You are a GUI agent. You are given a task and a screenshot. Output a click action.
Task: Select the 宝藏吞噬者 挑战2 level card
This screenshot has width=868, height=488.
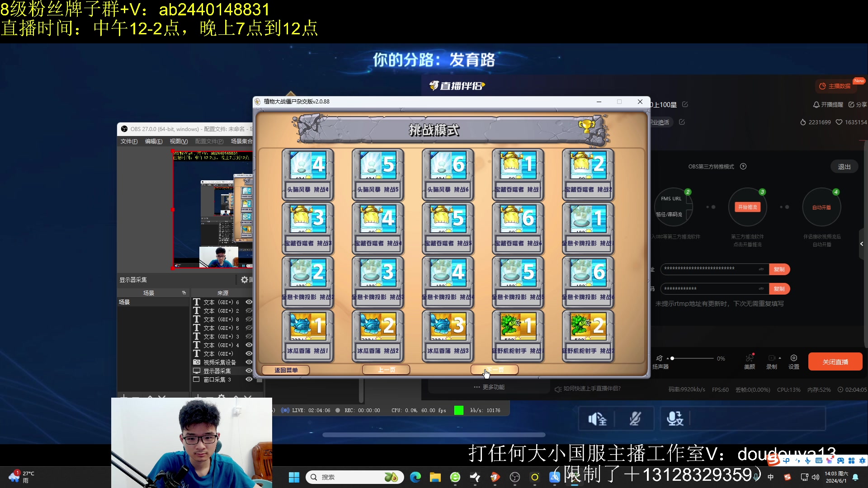pos(588,174)
